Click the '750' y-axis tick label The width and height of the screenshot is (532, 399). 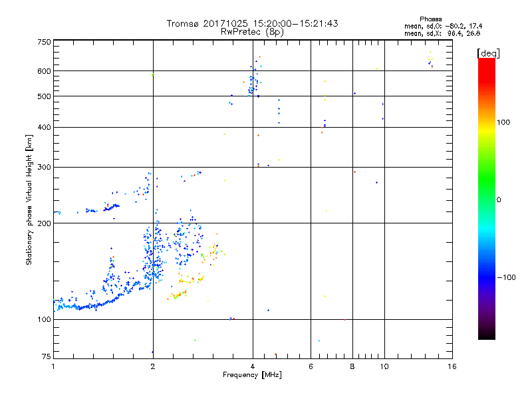tap(44, 42)
